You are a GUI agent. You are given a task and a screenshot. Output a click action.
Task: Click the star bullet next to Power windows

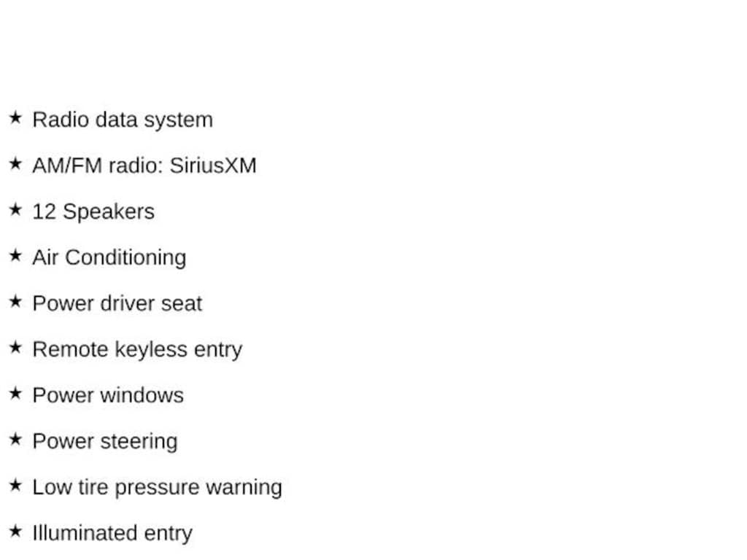pyautogui.click(x=15, y=393)
